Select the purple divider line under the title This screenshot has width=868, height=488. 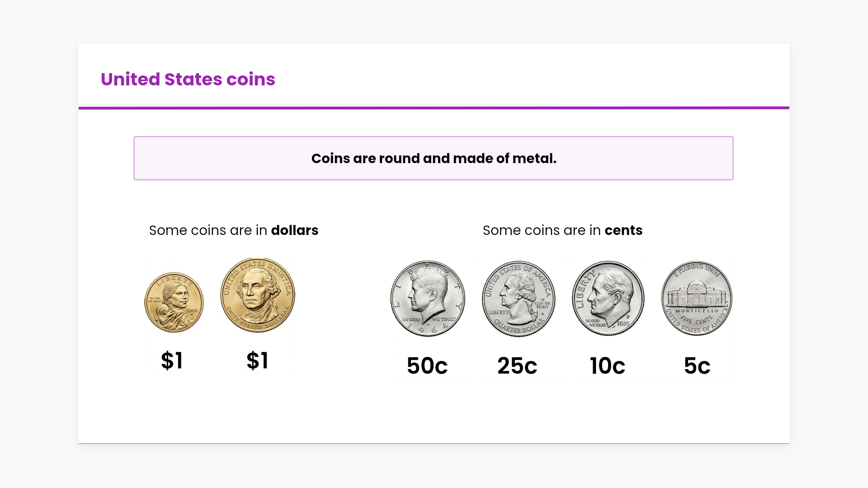434,108
